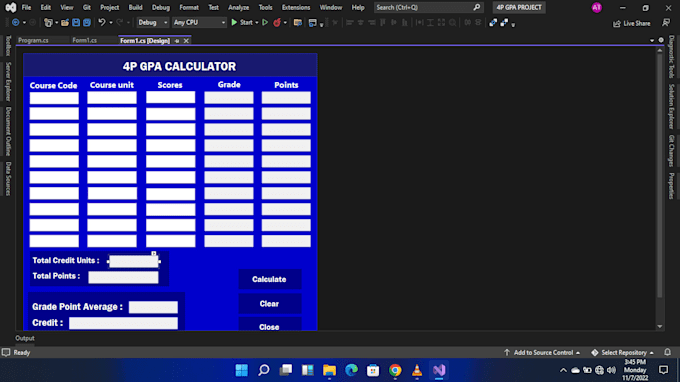Click the Align Lefts toolbar icon
Screen dimensions: 680x382
tap(350, 23)
